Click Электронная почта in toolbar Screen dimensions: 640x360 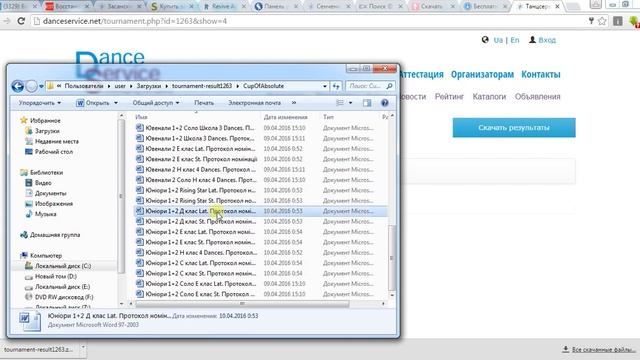[254, 103]
